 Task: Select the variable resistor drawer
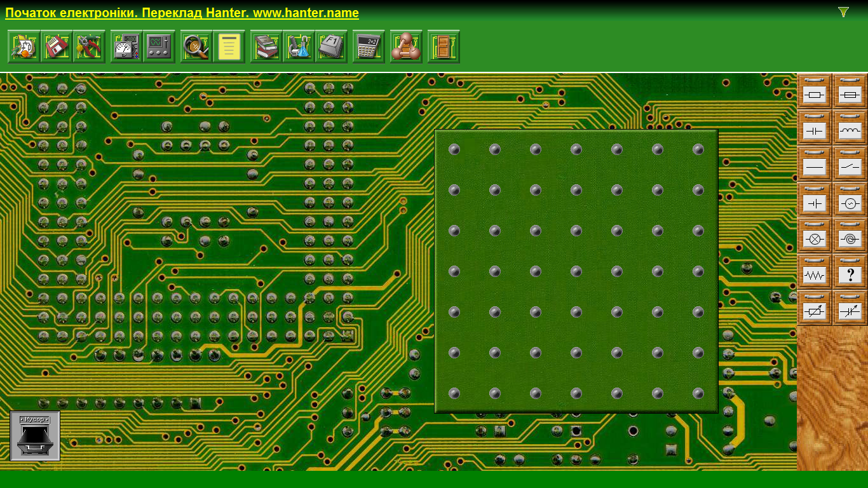[x=815, y=311]
